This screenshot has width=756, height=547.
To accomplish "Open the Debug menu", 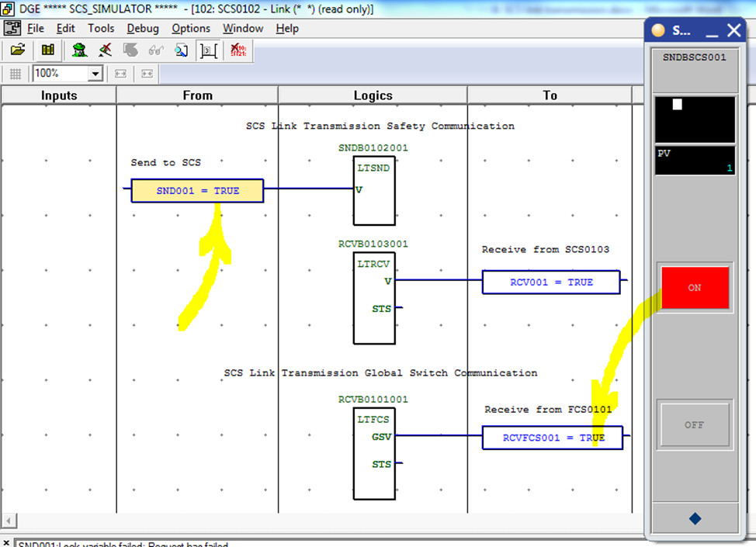I will [x=143, y=29].
